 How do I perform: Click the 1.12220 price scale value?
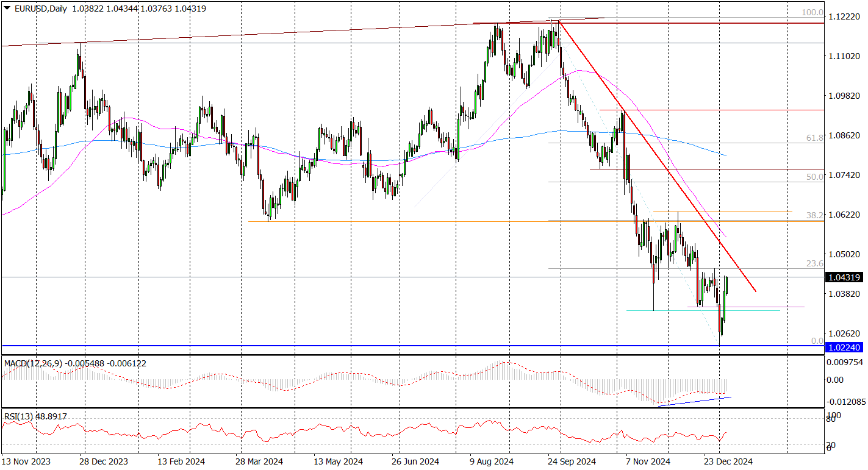845,16
